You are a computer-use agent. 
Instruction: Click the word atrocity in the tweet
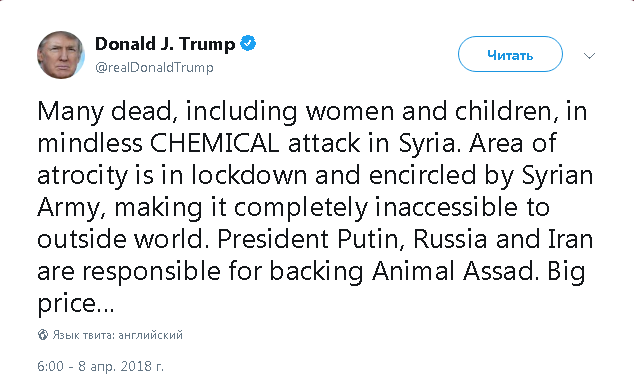[82, 176]
